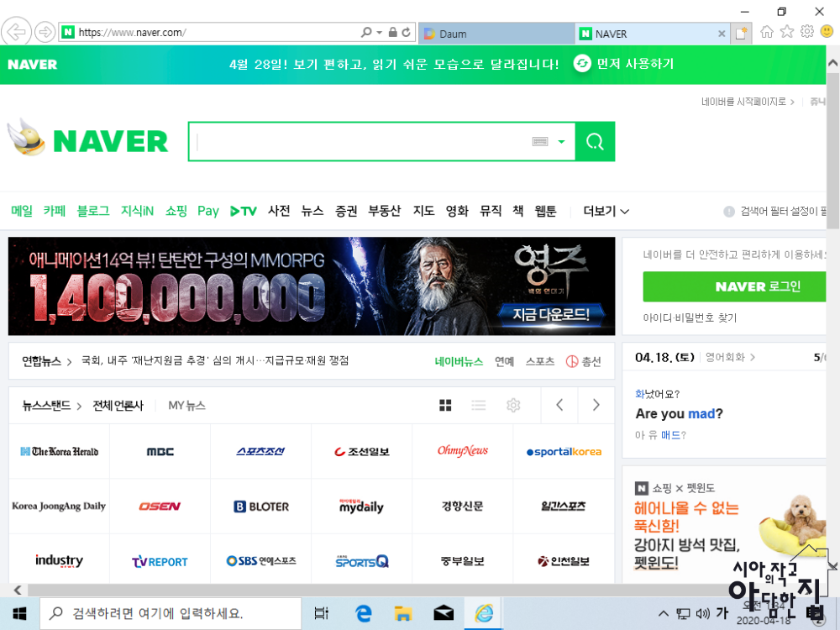Screen dimensions: 840x630
Task: Click the horizontal scrollbar left arrow
Action: tap(18, 590)
